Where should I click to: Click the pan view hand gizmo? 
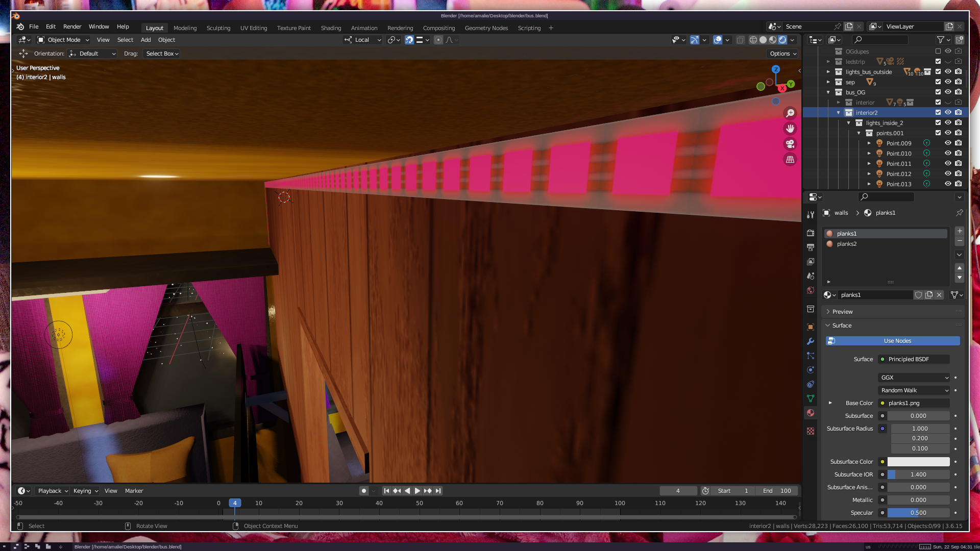click(790, 129)
